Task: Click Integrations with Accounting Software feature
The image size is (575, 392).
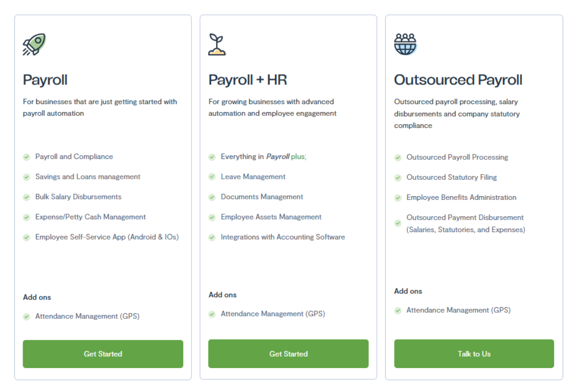Action: coord(282,237)
